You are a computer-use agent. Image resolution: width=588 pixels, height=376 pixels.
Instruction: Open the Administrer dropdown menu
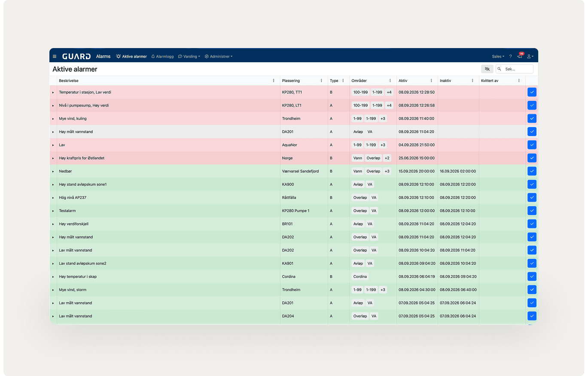[219, 56]
